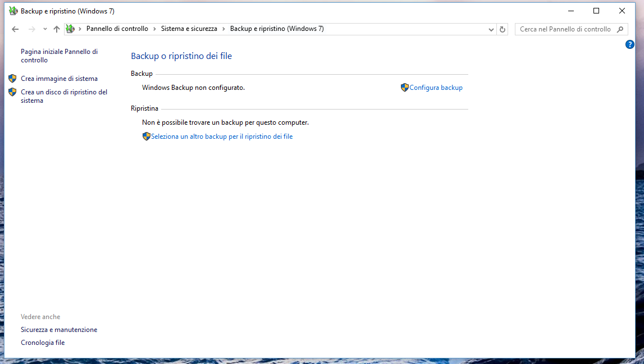
Task: Open Crea immagine di sistema
Action: [x=59, y=79]
